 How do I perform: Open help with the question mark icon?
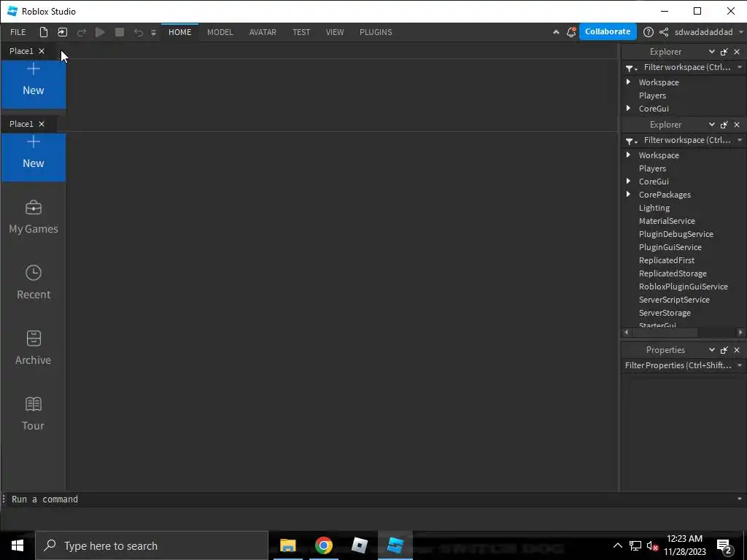click(x=648, y=32)
